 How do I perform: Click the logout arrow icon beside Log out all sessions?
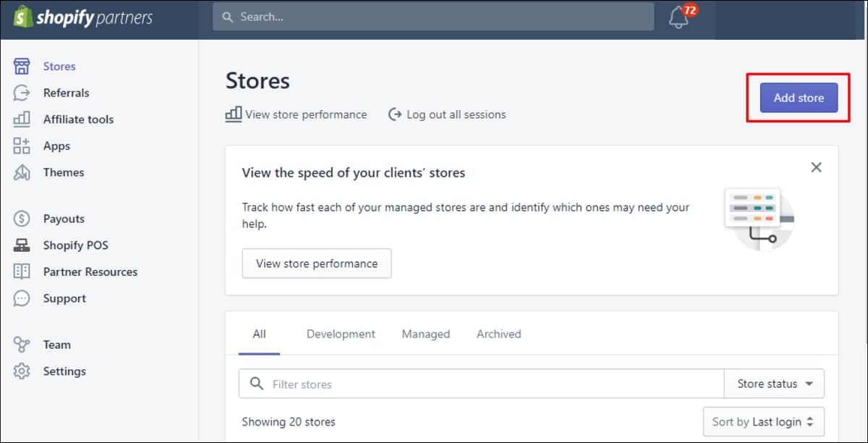pos(395,114)
